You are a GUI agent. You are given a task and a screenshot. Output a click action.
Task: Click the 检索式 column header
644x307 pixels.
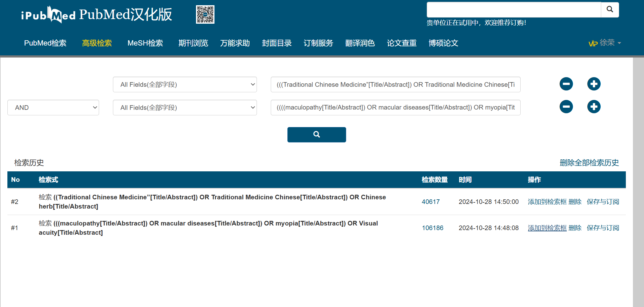48,180
